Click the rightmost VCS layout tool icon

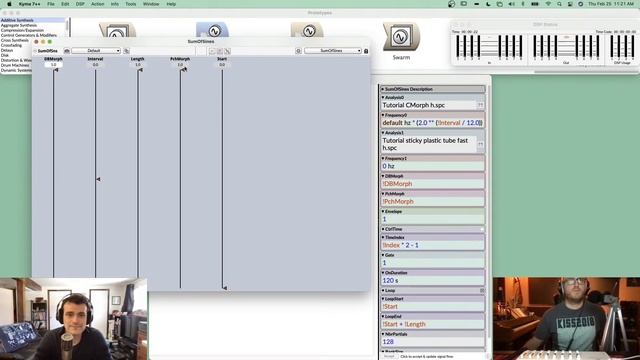227,51
